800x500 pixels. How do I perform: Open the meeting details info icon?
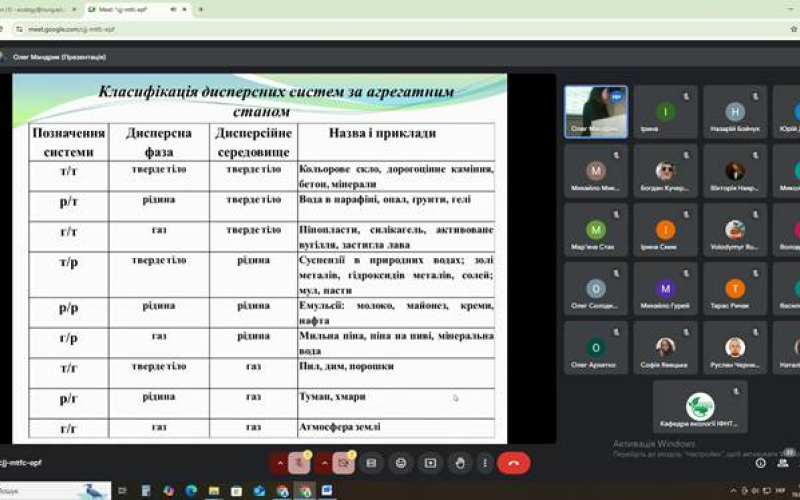click(x=760, y=463)
